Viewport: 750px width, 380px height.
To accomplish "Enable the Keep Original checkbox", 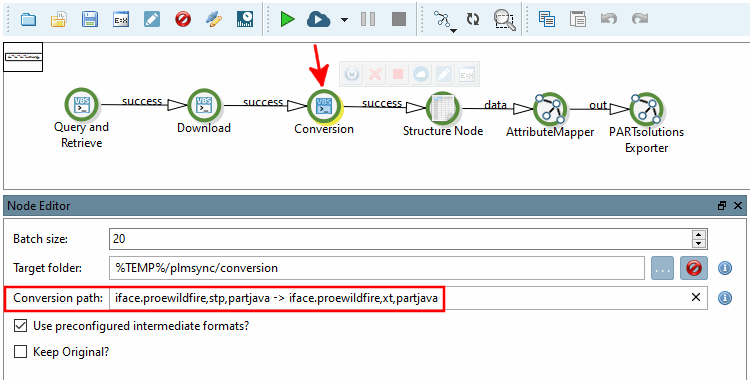I will [21, 352].
